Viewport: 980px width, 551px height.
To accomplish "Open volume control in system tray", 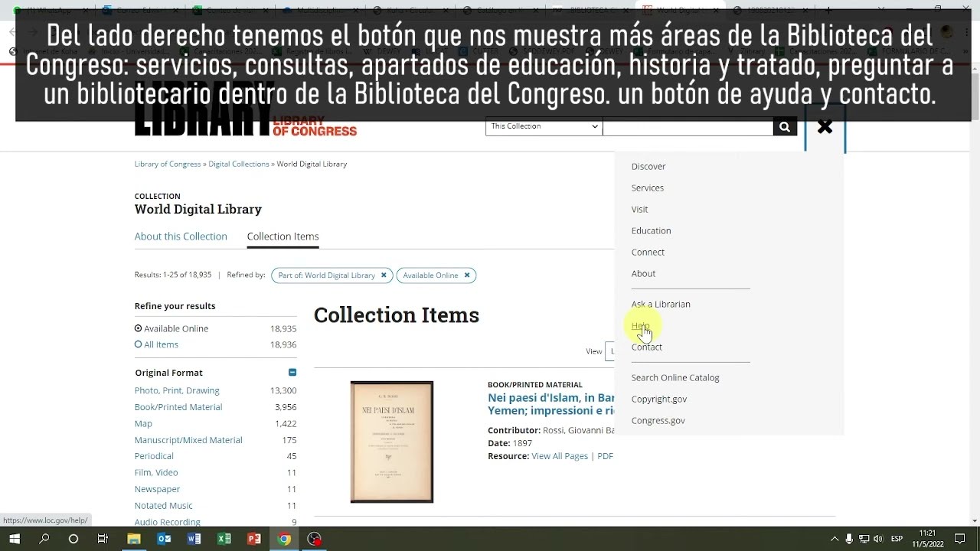I will 877,539.
